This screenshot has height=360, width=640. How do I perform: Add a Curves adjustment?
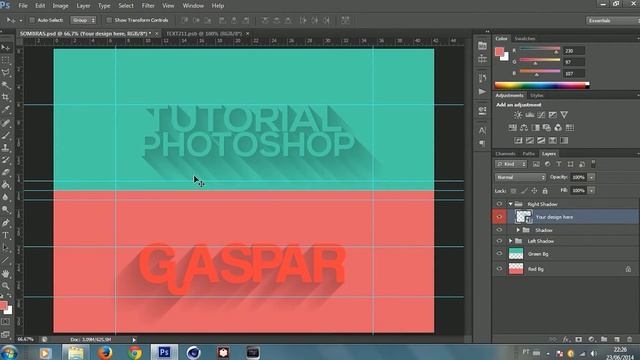pos(541,115)
